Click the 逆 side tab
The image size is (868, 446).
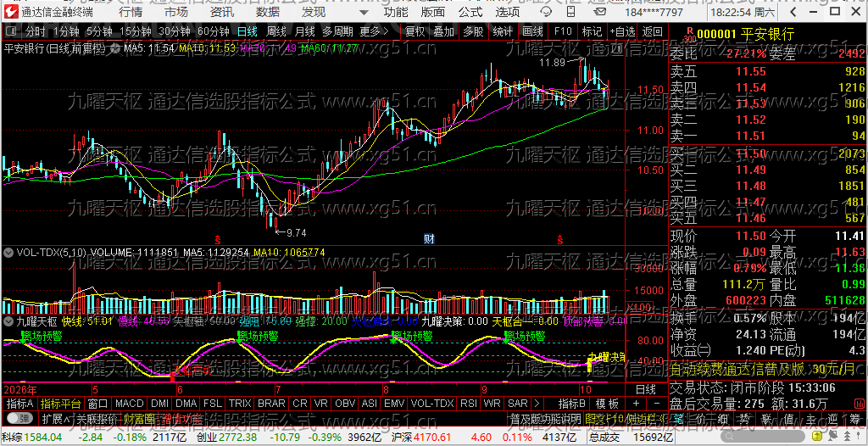click(833, 418)
